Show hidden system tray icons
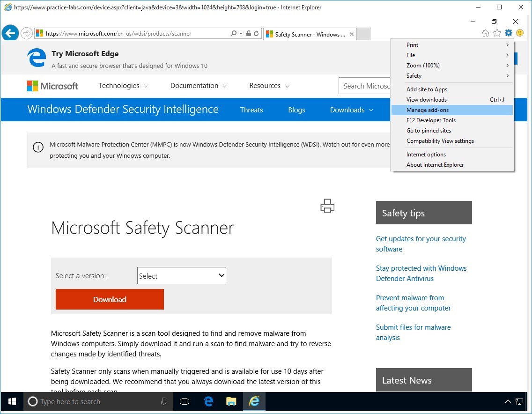The height and width of the screenshot is (414, 532). tap(508, 402)
